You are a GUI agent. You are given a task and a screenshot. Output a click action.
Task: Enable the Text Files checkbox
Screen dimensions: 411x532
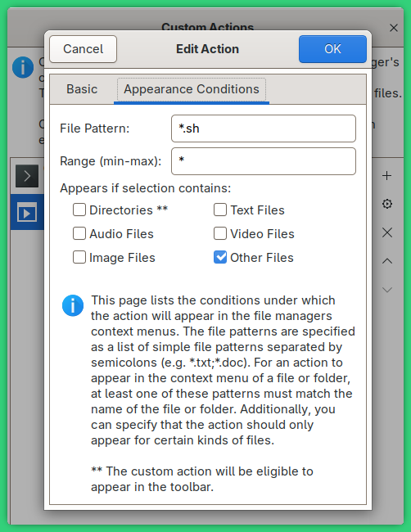[220, 210]
